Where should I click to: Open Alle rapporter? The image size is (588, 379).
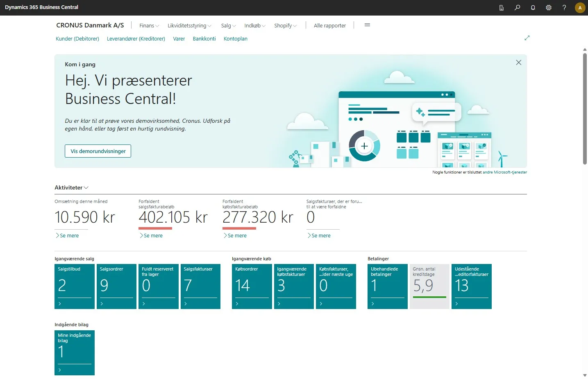[x=330, y=25]
